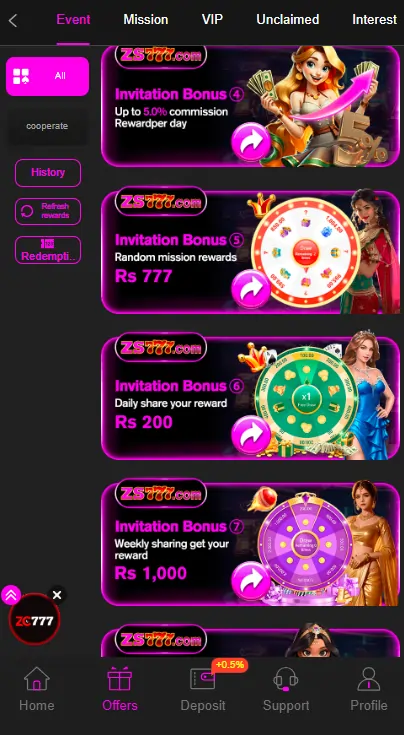Image resolution: width=404 pixels, height=735 pixels.
Task: Select the cooperate category filter
Action: tap(47, 126)
